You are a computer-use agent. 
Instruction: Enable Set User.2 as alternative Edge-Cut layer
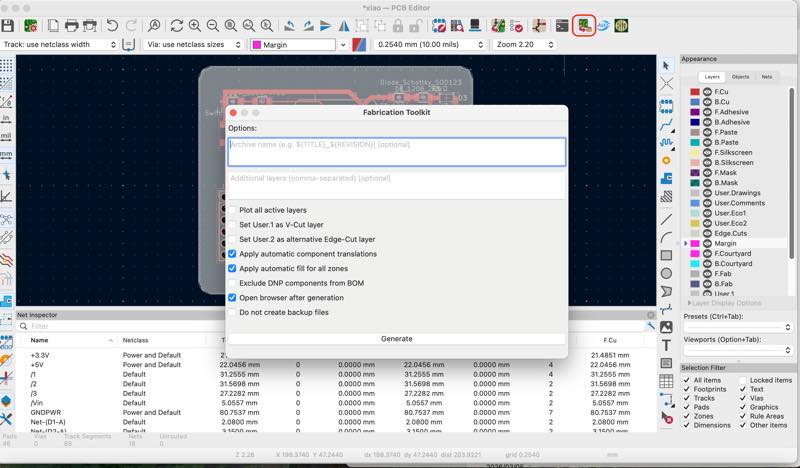[x=232, y=239]
